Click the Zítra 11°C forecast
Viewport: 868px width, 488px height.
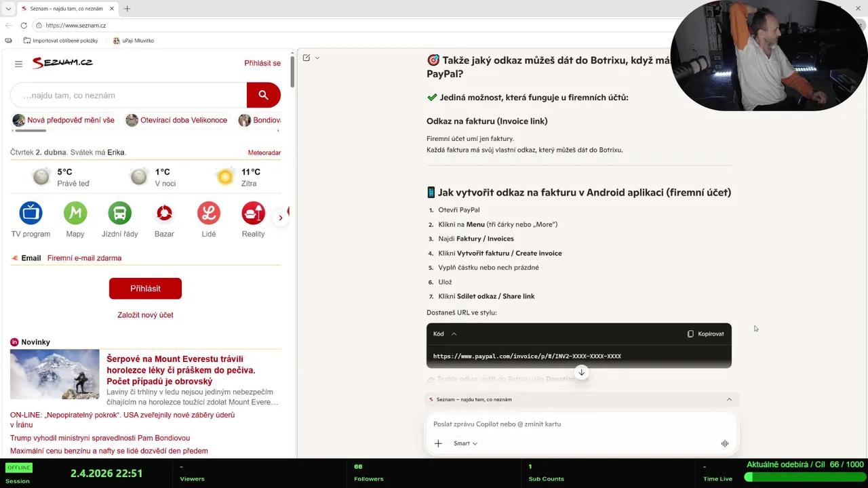238,178
